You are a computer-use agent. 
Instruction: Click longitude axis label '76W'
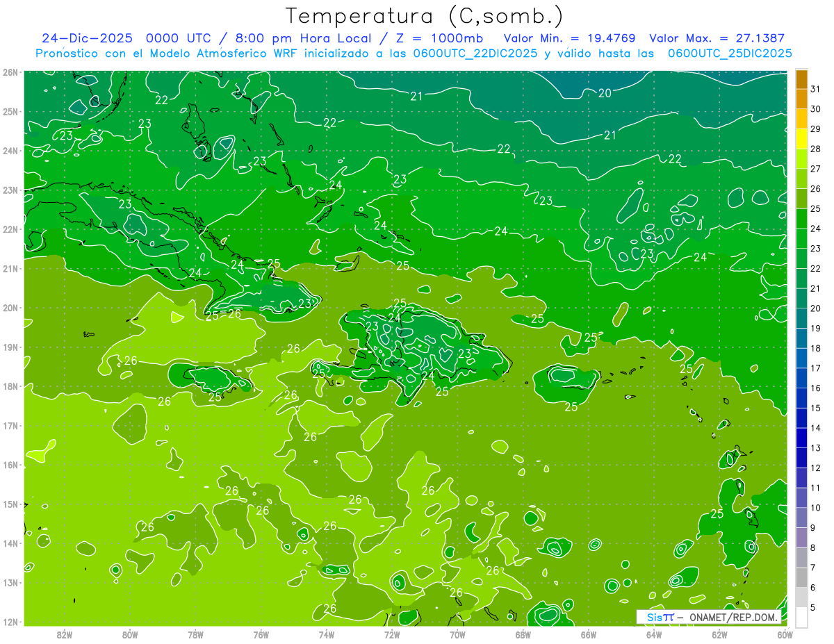point(261,634)
